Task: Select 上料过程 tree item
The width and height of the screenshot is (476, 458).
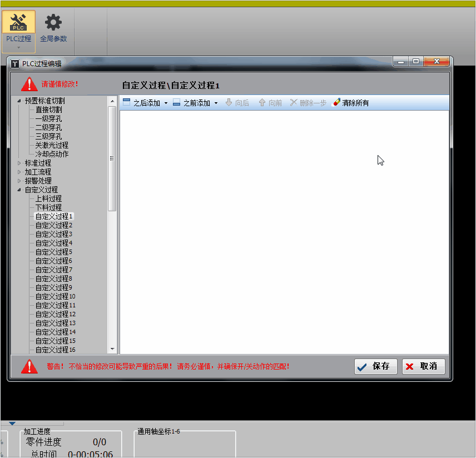Action: click(x=48, y=198)
